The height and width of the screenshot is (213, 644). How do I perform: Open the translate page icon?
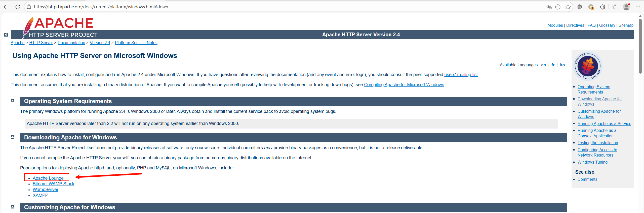tap(549, 7)
